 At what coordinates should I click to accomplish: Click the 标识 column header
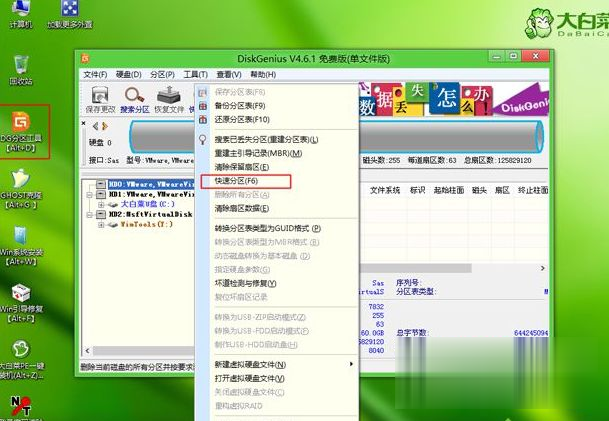(418, 190)
